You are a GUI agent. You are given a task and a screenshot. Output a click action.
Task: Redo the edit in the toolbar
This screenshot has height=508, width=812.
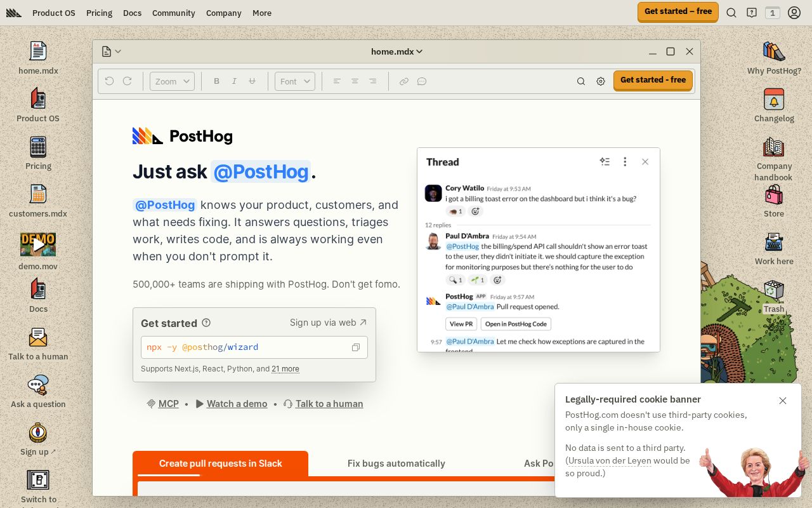coord(127,81)
